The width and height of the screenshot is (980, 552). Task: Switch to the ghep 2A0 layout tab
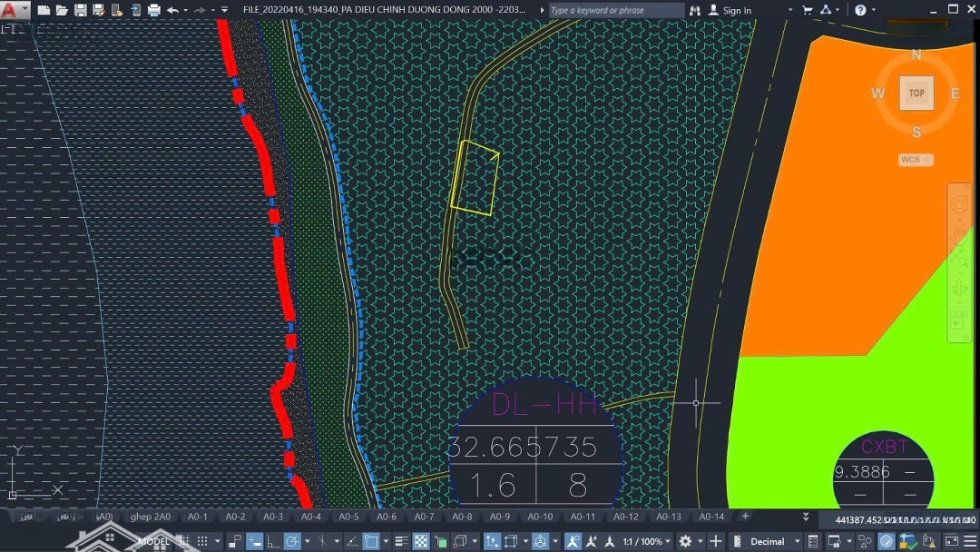coord(150,517)
